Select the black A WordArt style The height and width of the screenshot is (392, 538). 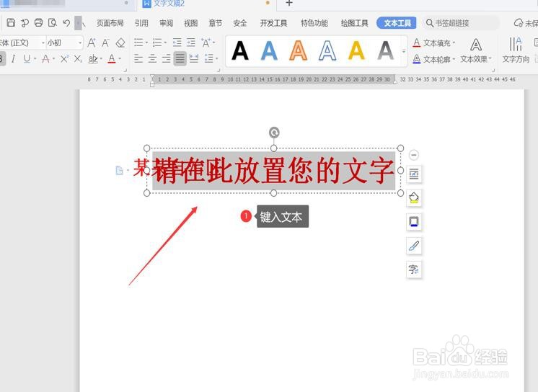click(x=240, y=50)
